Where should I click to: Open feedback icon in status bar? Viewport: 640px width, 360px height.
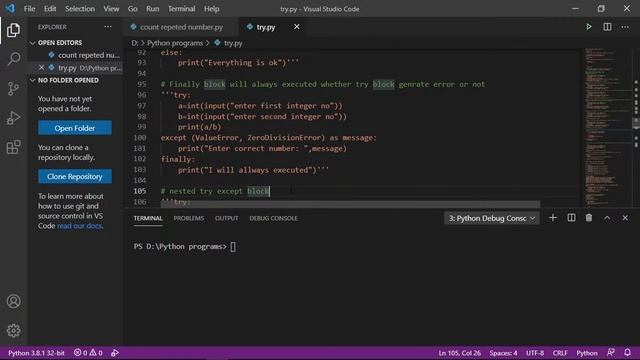[x=611, y=353]
